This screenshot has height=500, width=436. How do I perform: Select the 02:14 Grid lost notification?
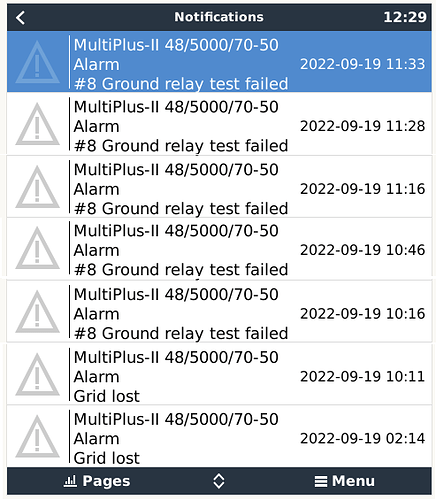point(219,436)
